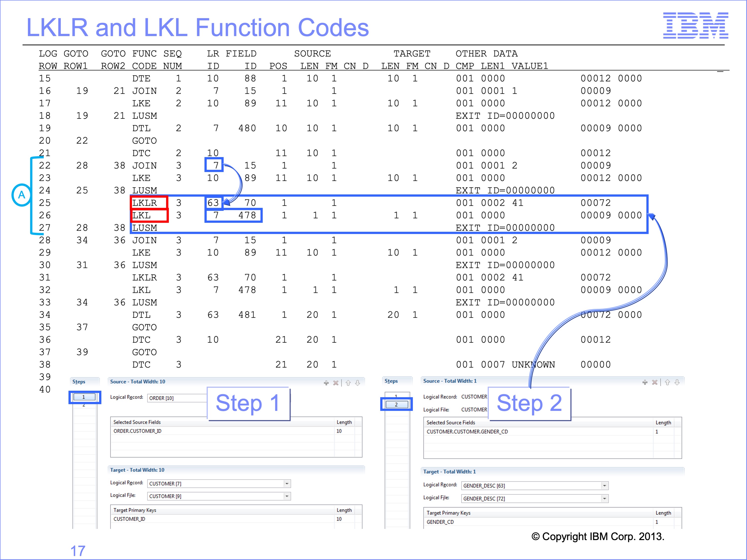Click LR ID 63 on log row 25
Viewport: 747px width, 560px height.
[213, 203]
